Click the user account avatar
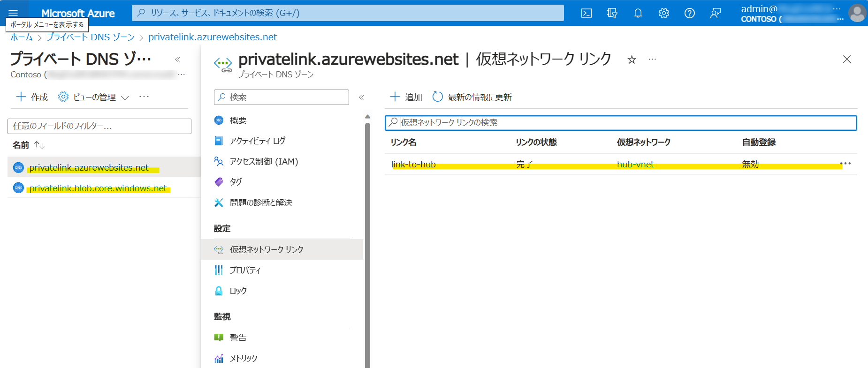 (857, 13)
